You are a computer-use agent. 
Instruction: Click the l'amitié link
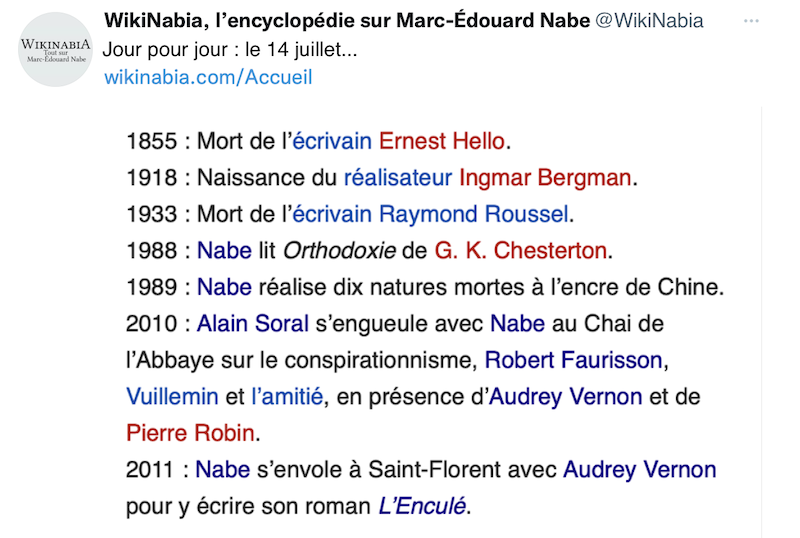click(287, 396)
